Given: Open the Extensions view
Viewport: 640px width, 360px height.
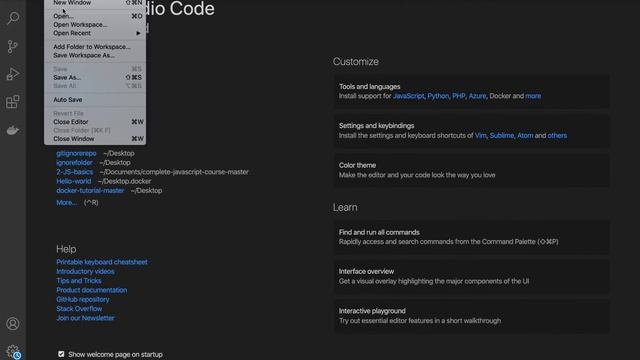Looking at the screenshot, I should (13, 102).
